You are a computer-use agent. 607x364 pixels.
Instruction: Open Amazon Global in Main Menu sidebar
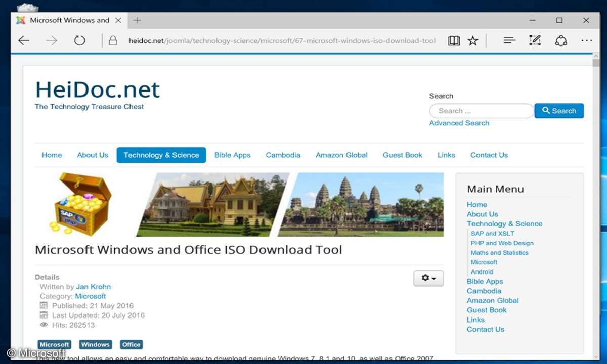pyautogui.click(x=493, y=301)
